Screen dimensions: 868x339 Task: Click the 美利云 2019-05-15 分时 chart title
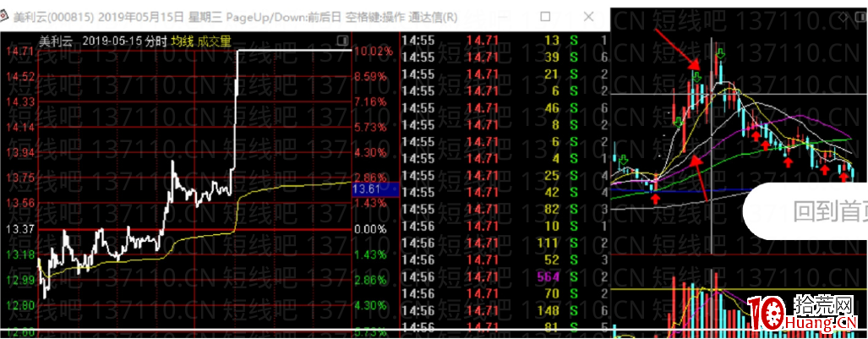[102, 41]
